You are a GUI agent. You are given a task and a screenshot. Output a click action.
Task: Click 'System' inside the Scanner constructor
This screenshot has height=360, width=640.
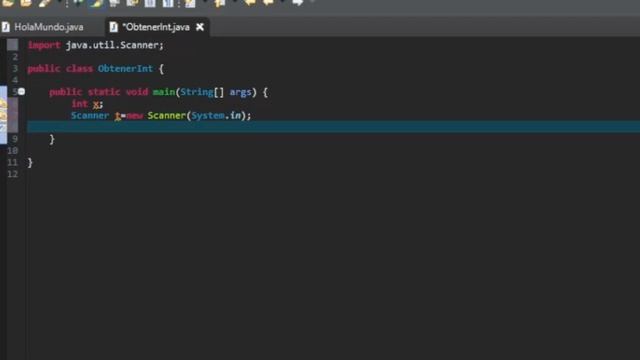point(208,116)
